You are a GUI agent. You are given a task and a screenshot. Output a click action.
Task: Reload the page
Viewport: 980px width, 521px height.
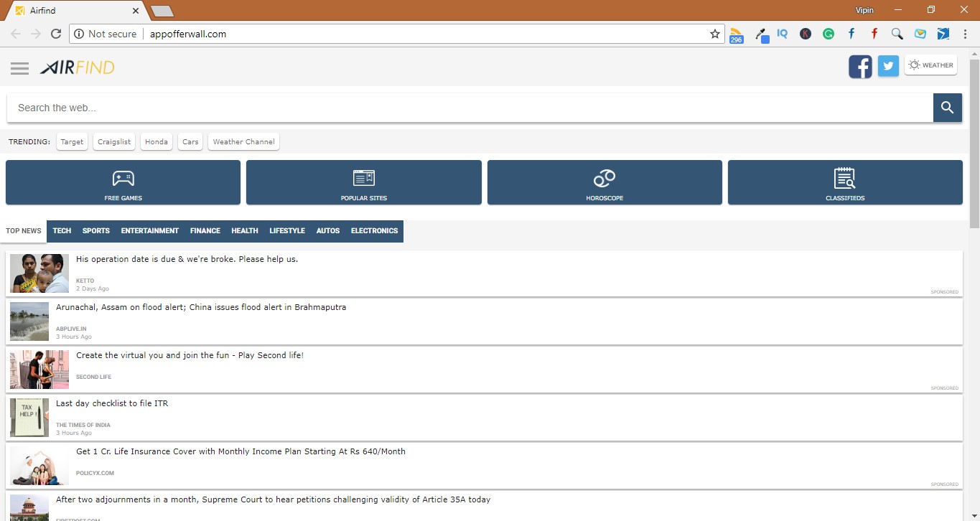(56, 33)
